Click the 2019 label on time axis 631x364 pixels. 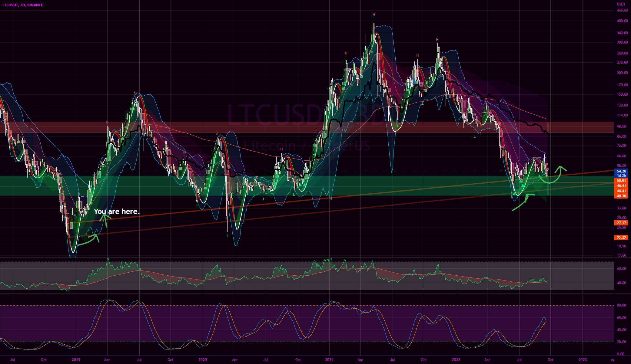[76, 360]
